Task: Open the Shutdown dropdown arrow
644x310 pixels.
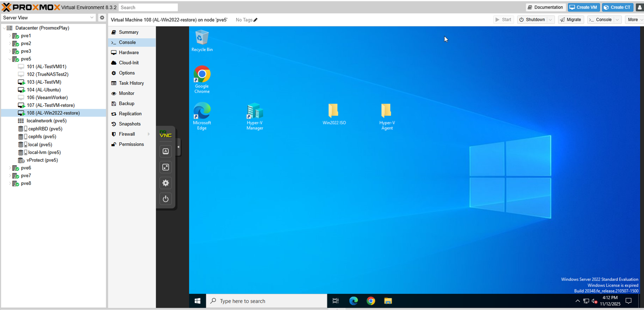Action: pos(550,20)
